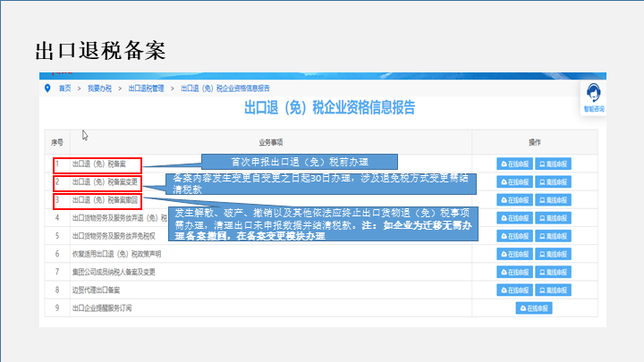Click the 序号 column header
Viewport: 644px width, 362px height.
57,142
